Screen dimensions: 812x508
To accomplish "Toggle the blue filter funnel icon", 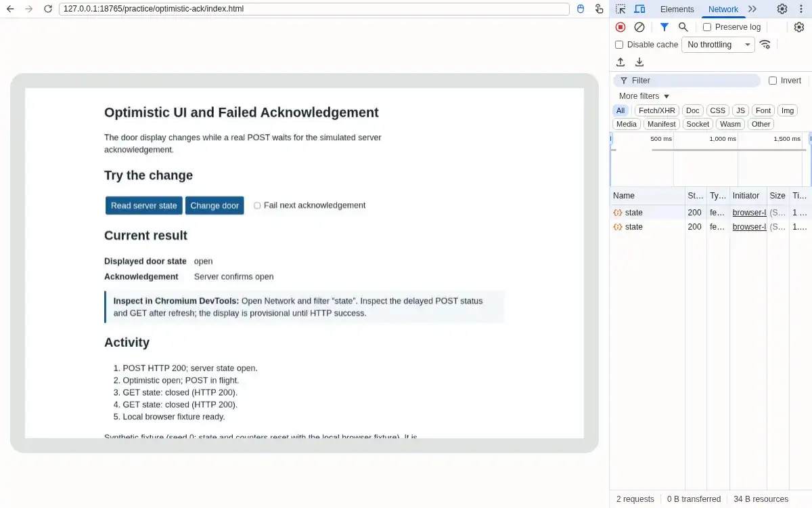I will [x=664, y=27].
